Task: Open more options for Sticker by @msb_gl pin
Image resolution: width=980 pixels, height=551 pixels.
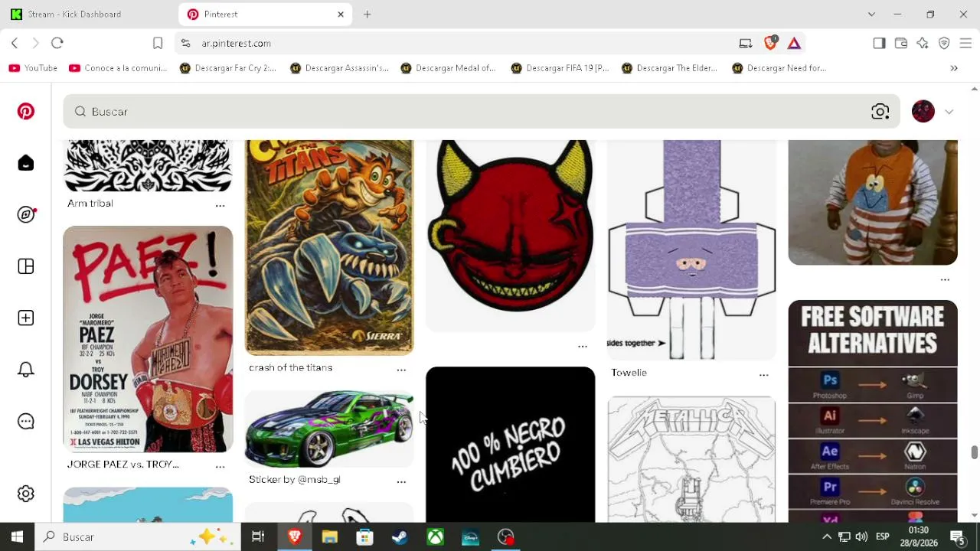Action: (x=401, y=481)
